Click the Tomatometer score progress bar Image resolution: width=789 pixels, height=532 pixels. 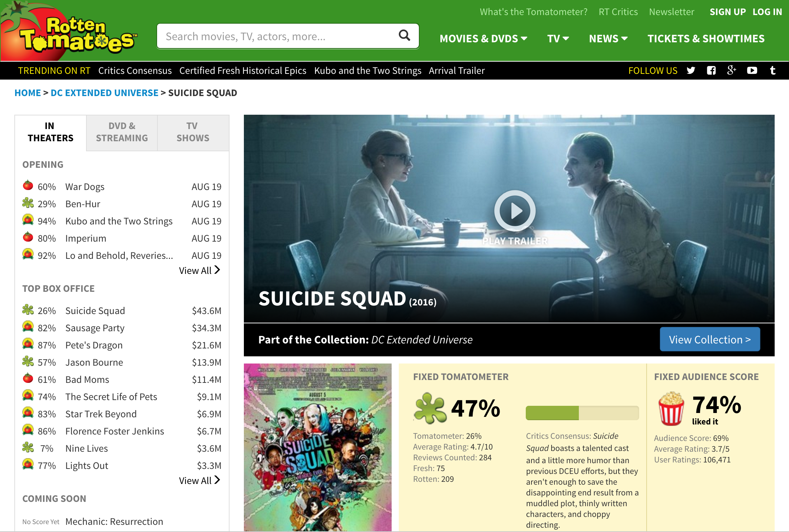tap(582, 413)
